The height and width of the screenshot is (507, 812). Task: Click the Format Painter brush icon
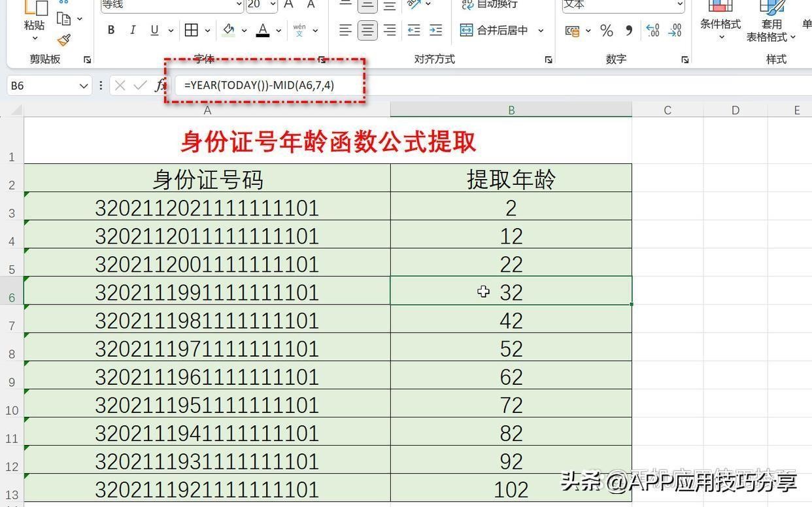64,41
